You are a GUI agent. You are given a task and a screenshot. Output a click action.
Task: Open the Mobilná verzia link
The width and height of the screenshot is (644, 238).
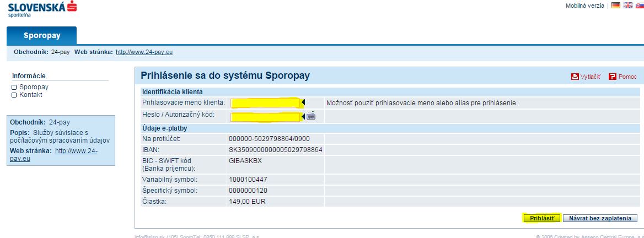[584, 6]
